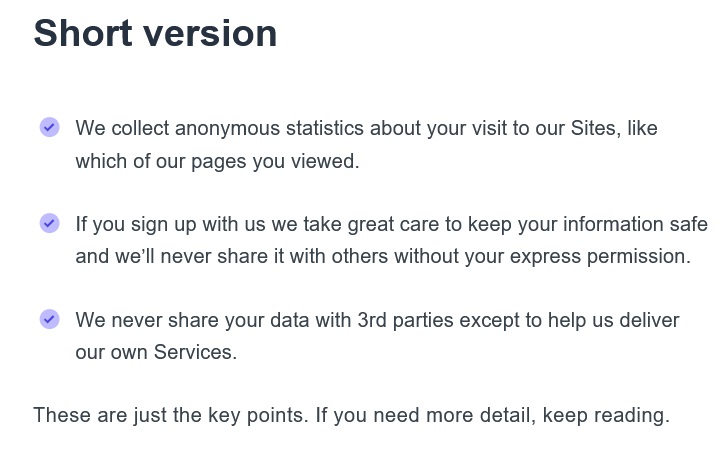The width and height of the screenshot is (728, 462).
Task: Click the line "which of our pages you viewed."
Action: click(x=217, y=162)
